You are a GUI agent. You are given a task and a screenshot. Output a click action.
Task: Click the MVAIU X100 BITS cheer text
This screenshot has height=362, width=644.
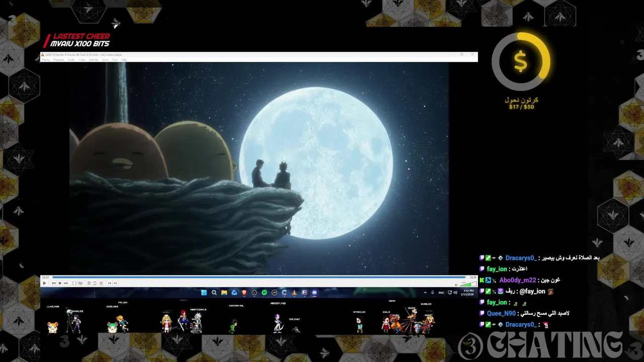pos(79,44)
